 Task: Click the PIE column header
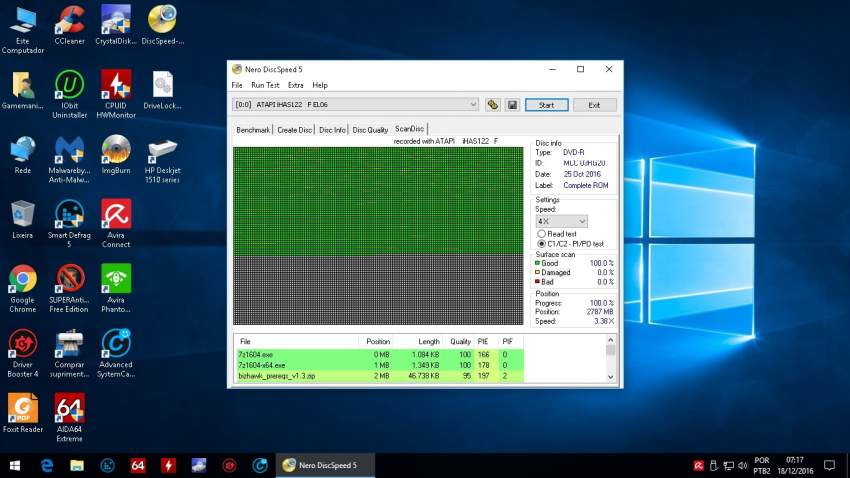pyautogui.click(x=483, y=341)
